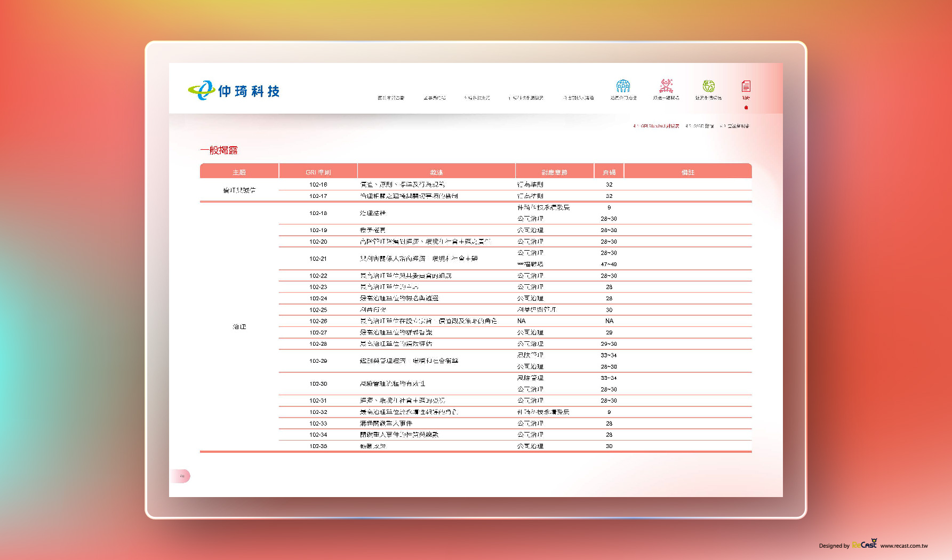Open the green earth environment icon
Viewport: 952px width, 560px height.
[708, 86]
